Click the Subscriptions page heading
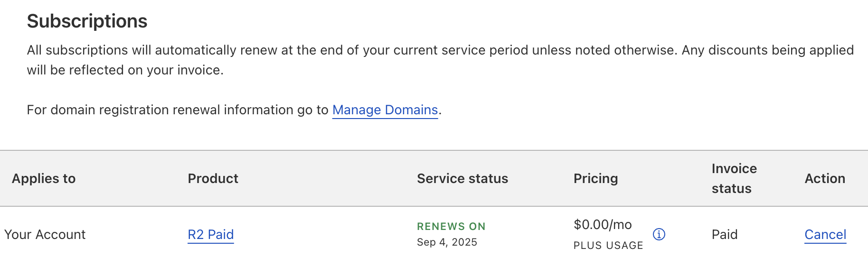The image size is (868, 257). click(87, 21)
